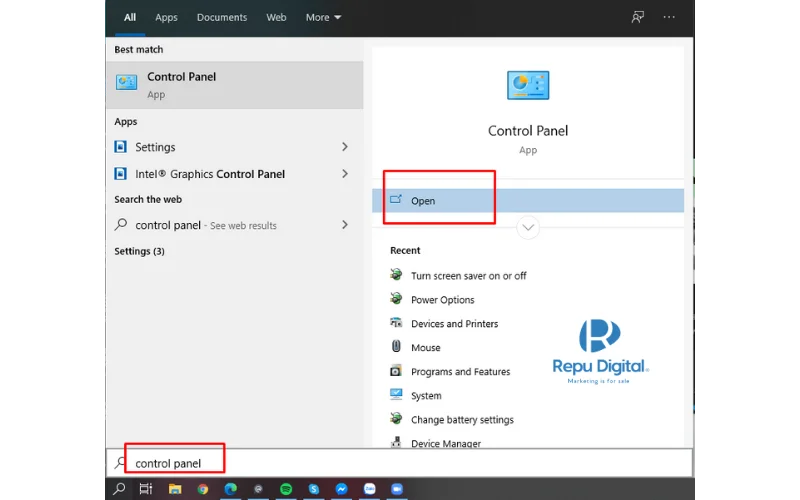Click the System label in Recent
The width and height of the screenshot is (800, 500).
pyautogui.click(x=426, y=396)
